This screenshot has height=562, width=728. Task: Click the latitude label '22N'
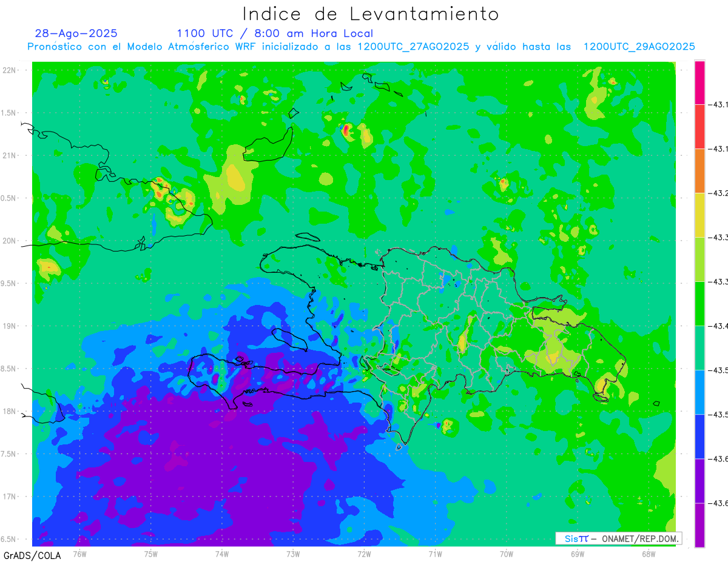coord(10,70)
